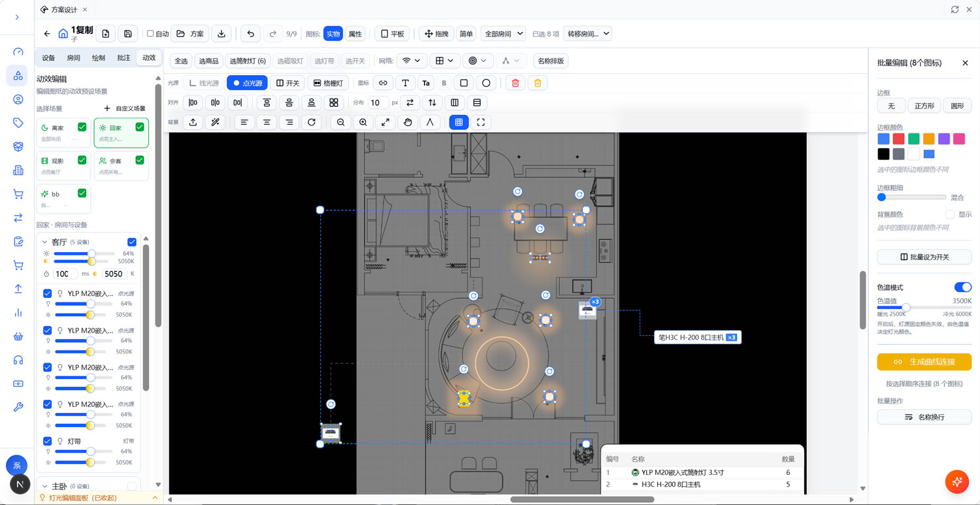Click the 名称换行 button
This screenshot has height=505, width=980.
point(924,417)
